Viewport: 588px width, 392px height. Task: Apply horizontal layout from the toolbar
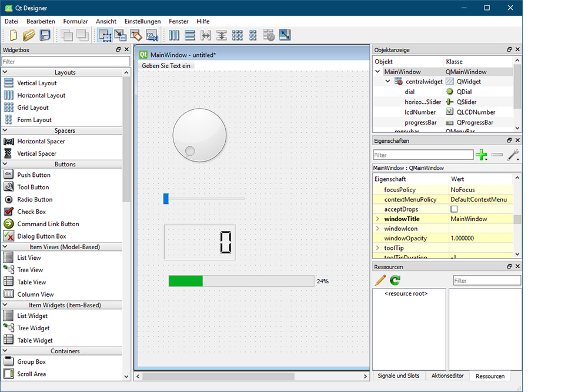point(174,35)
